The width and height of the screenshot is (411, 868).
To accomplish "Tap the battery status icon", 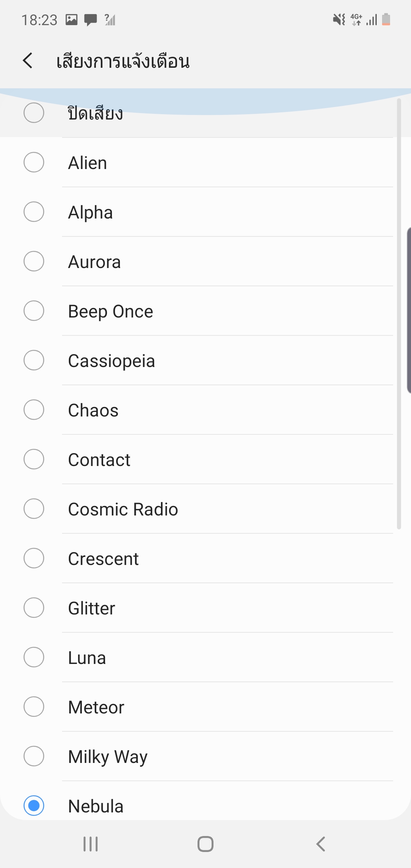I will click(x=386, y=19).
